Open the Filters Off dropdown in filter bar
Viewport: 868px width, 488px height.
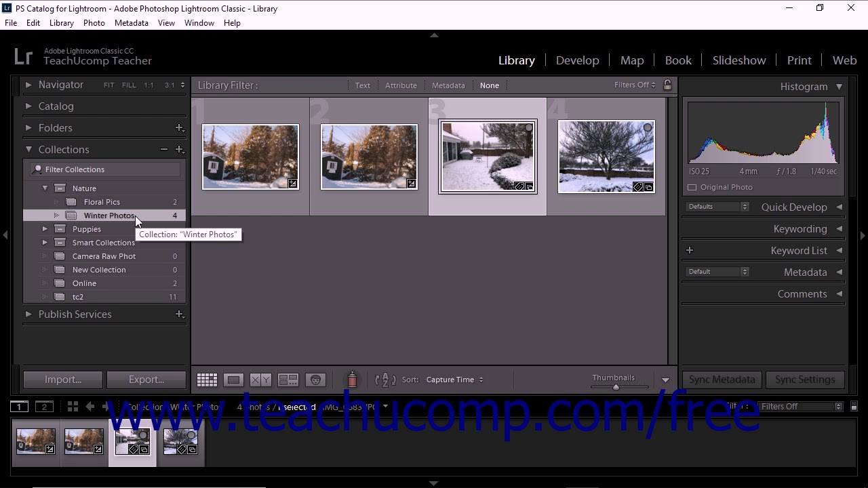(x=635, y=85)
